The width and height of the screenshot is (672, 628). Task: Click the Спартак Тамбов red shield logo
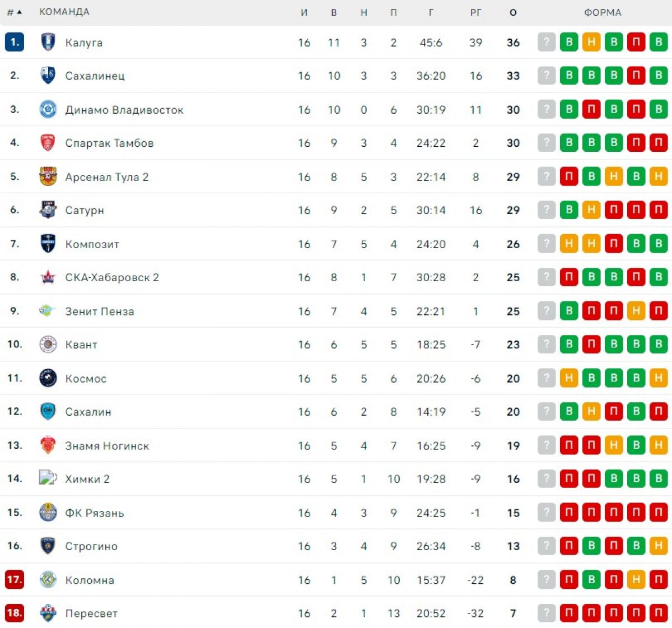(48, 143)
